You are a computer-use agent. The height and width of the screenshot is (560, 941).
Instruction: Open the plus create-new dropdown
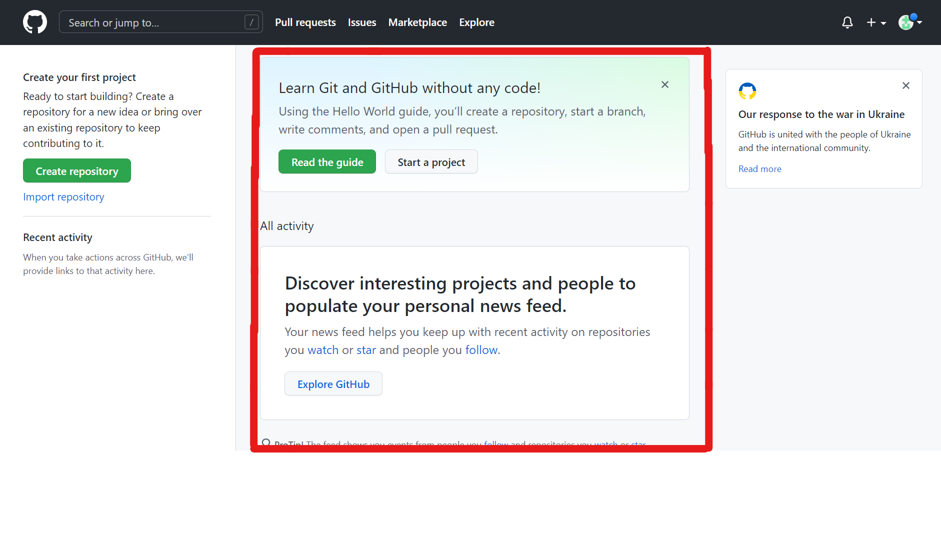[876, 22]
